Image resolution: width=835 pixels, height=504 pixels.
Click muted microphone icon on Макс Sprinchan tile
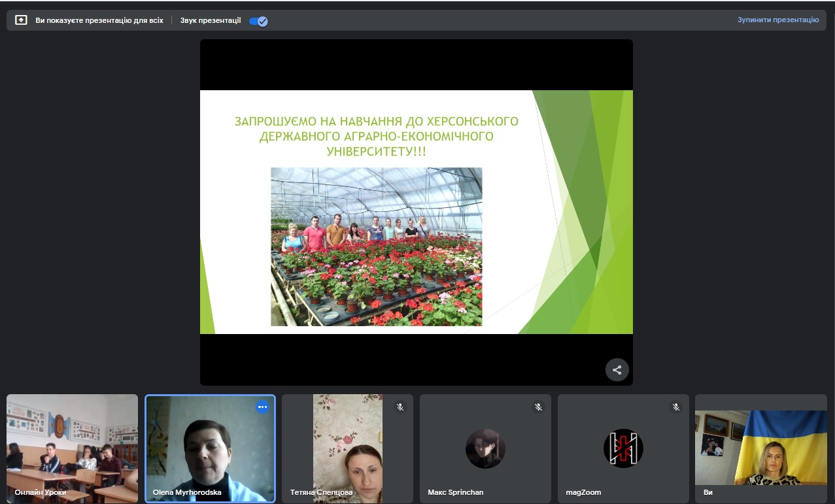(x=538, y=407)
